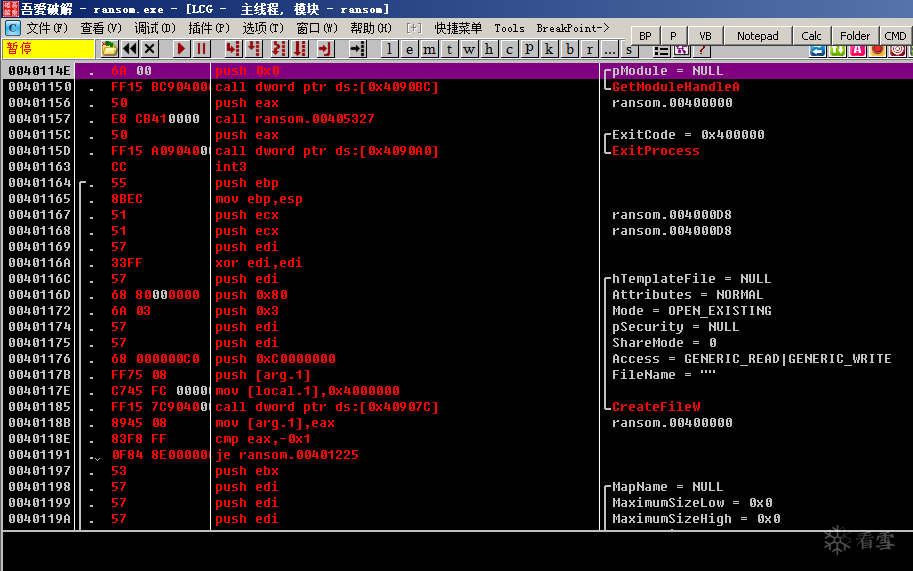Open the 查看(V) menu
Image resolution: width=913 pixels, height=571 pixels.
tap(101, 28)
